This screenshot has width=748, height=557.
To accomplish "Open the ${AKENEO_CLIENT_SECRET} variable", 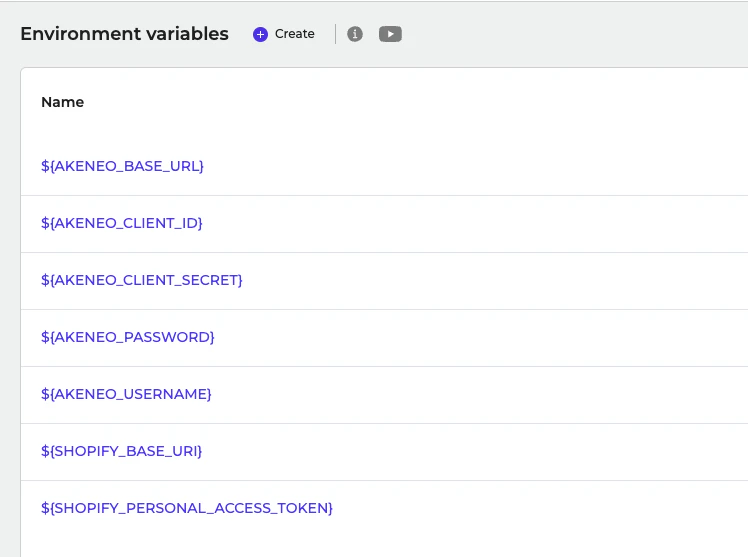I will point(142,280).
